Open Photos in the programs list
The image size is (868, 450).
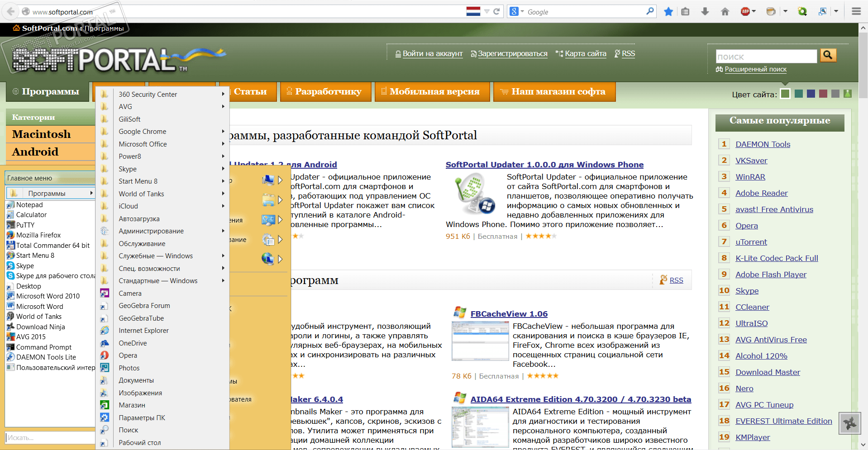pyautogui.click(x=129, y=368)
